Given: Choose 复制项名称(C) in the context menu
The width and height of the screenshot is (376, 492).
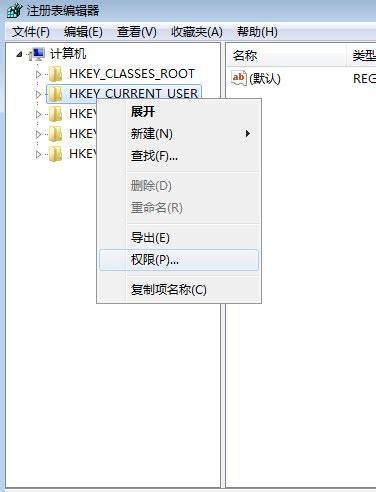Looking at the screenshot, I should (179, 289).
